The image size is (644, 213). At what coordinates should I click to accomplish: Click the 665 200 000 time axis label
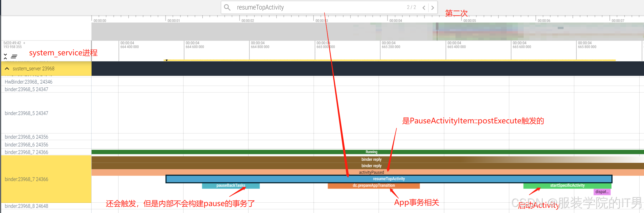click(391, 47)
